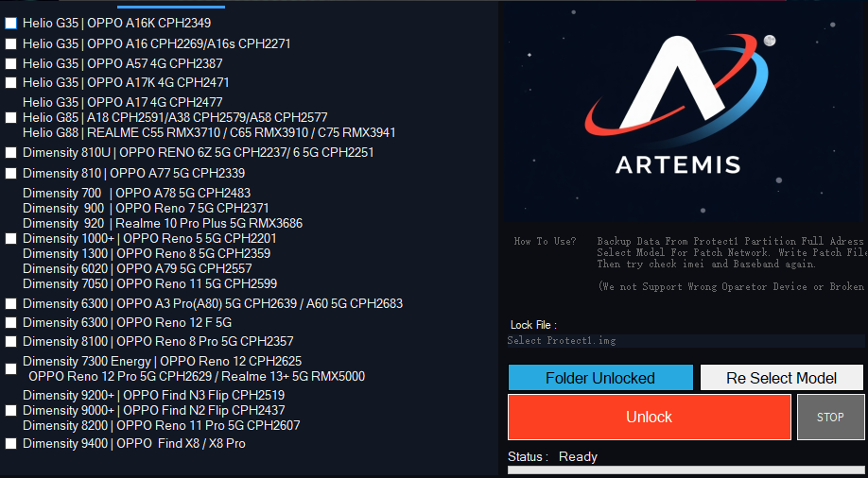Check the Dimensity 810U RENO 6Z box
This screenshot has height=478, width=868.
click(10, 152)
